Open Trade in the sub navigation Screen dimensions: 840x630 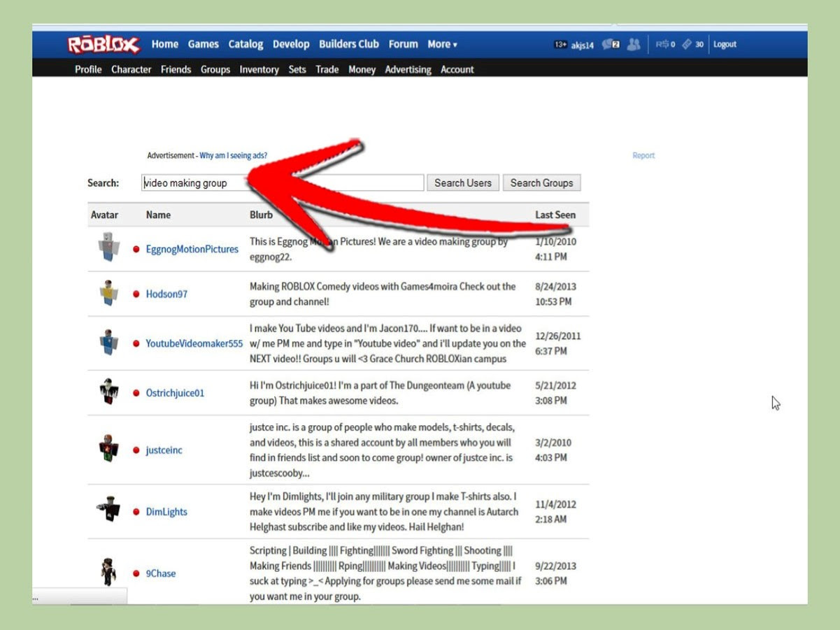click(x=327, y=69)
